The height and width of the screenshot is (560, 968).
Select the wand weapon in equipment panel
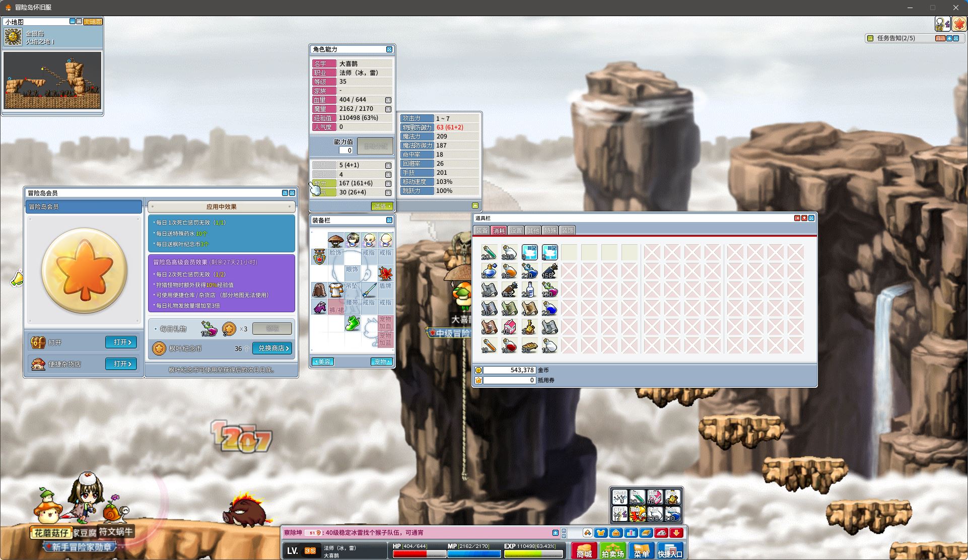tap(369, 290)
